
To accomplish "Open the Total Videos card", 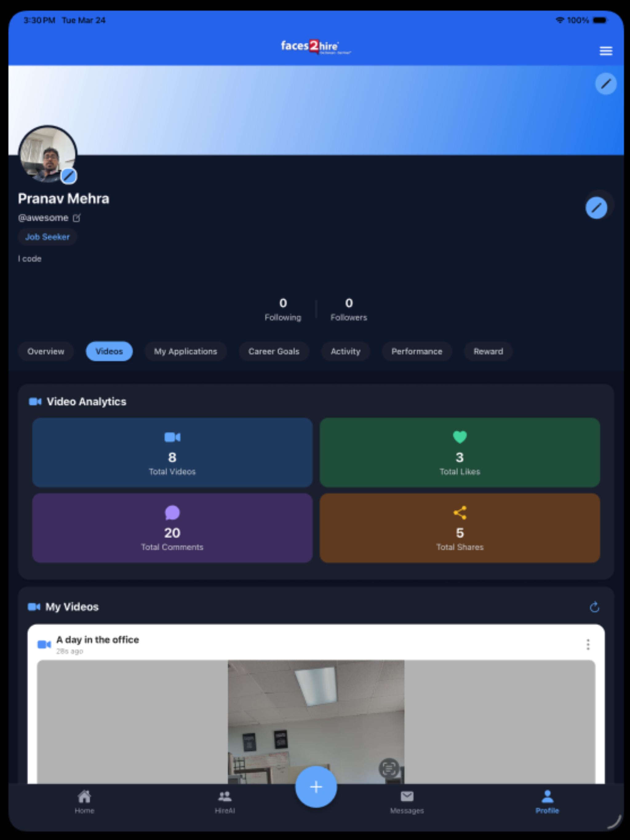I will [x=172, y=452].
